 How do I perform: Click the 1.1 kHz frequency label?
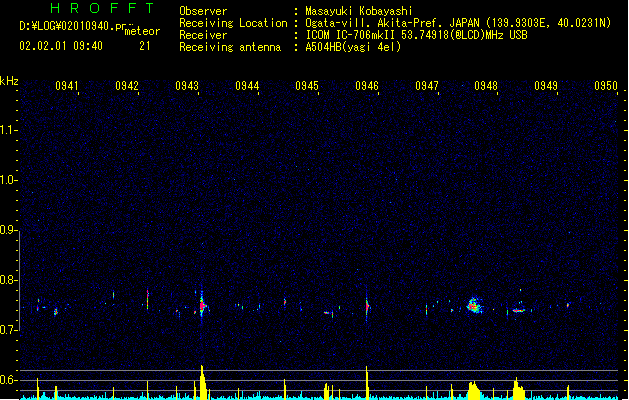click(x=8, y=130)
